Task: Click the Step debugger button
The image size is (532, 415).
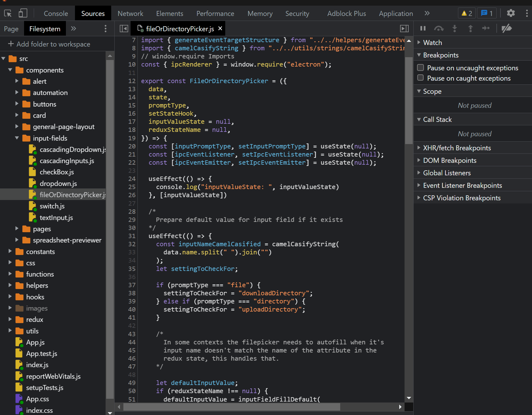Action: pos(486,28)
